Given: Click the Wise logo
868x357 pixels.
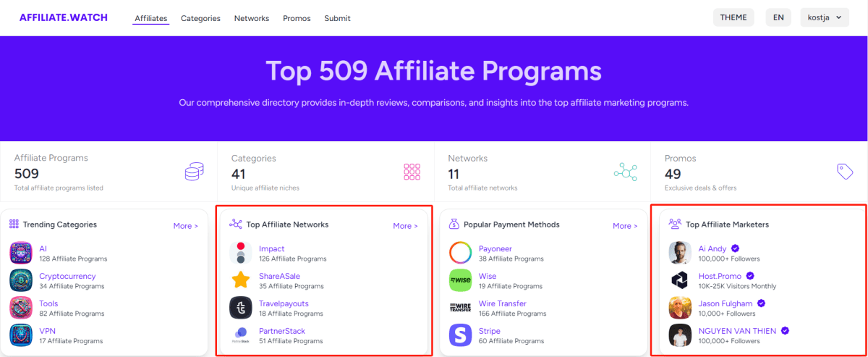Looking at the screenshot, I should point(461,280).
